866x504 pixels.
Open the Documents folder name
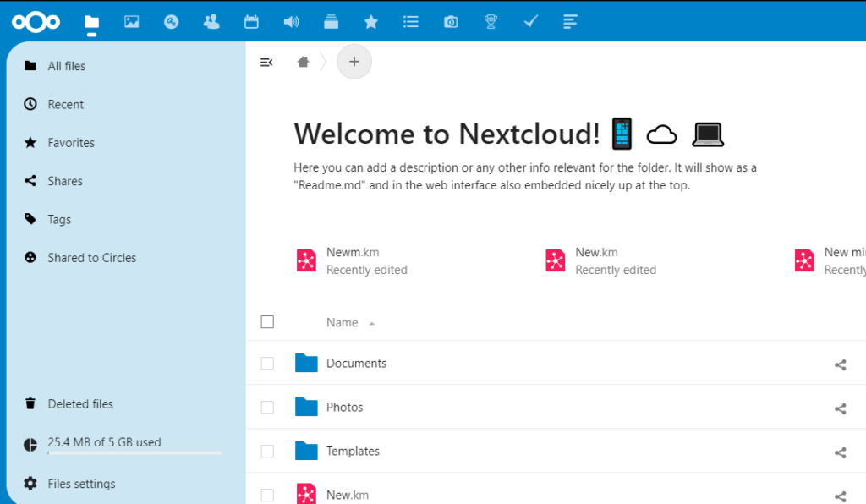[356, 364]
